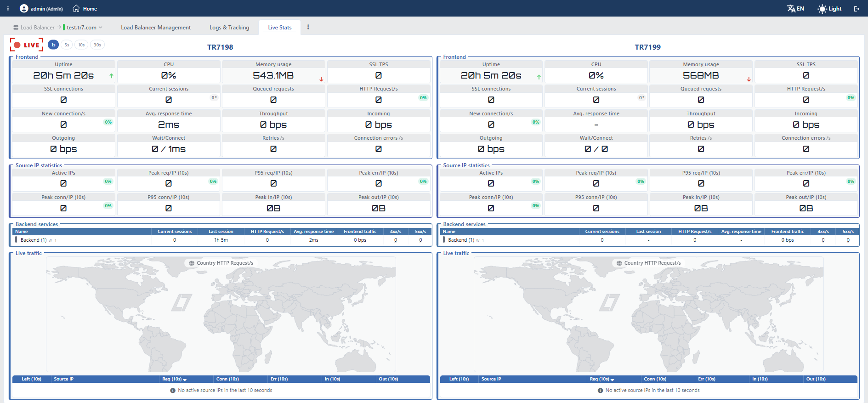Click the TR7199 live traffic world map

649,314
